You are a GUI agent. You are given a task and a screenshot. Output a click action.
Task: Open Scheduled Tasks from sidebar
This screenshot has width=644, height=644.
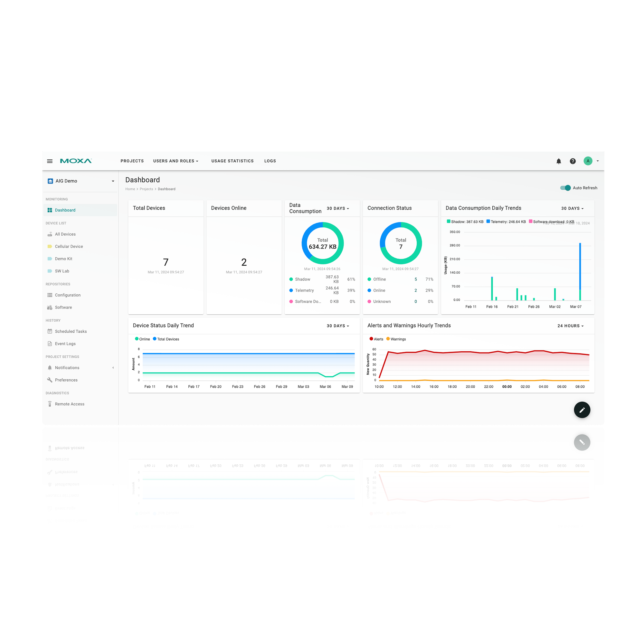71,331
